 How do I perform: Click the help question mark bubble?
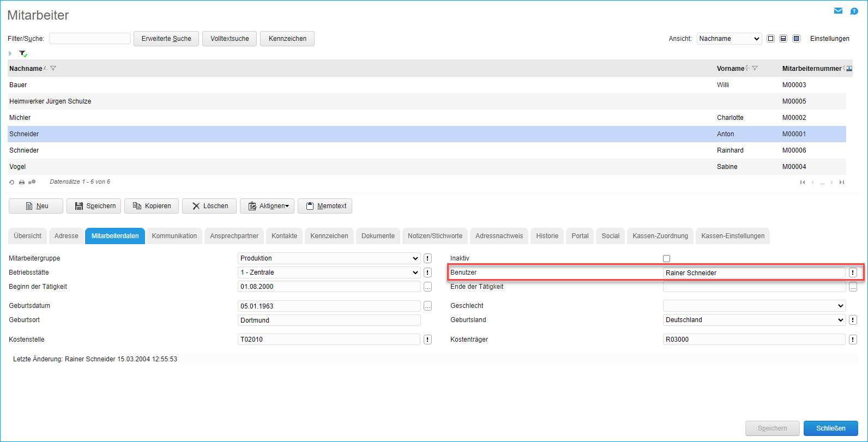854,11
